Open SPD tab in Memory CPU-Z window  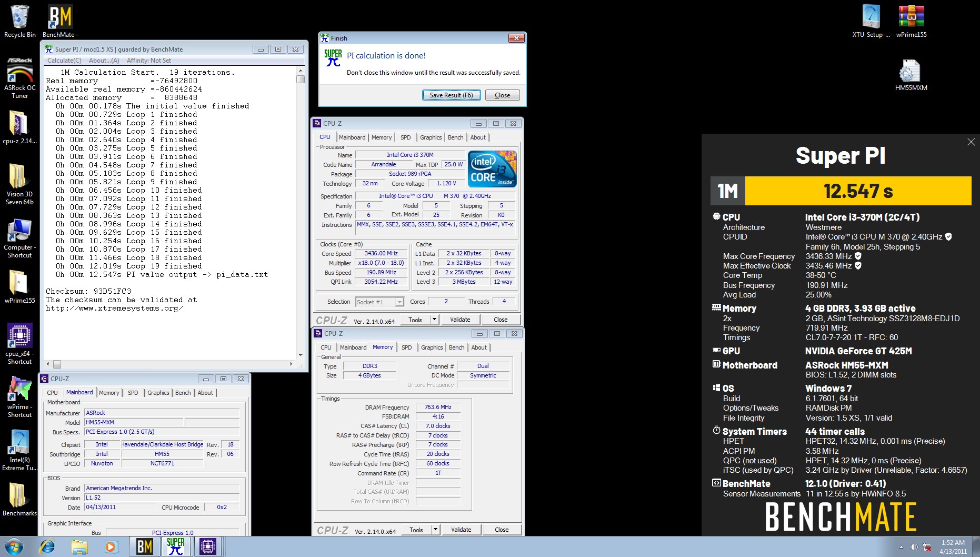pyautogui.click(x=407, y=347)
